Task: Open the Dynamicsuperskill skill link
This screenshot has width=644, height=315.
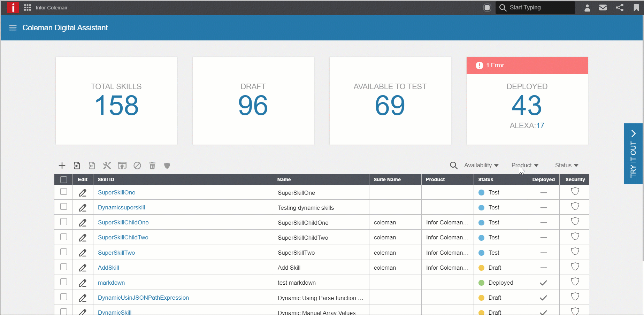Action: tap(121, 207)
